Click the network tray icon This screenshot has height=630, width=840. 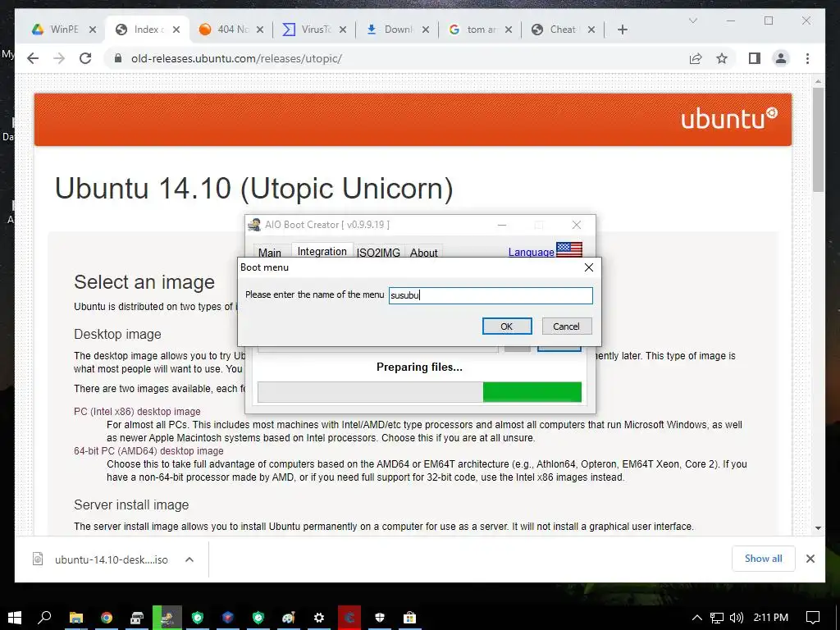coord(717,618)
